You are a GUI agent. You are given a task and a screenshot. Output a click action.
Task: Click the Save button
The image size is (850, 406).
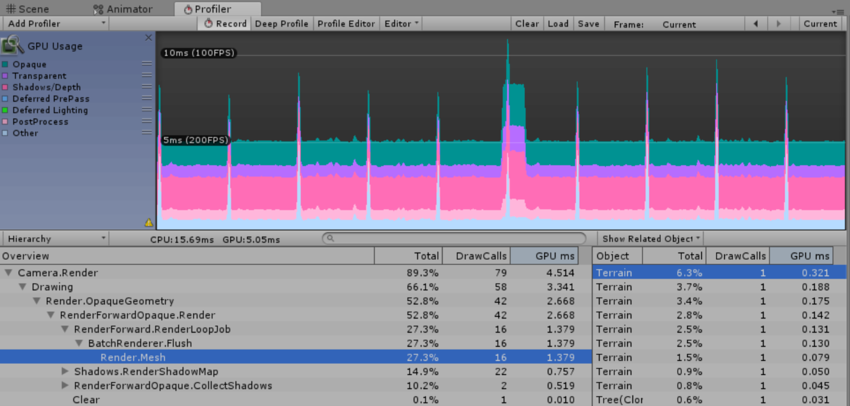point(589,24)
